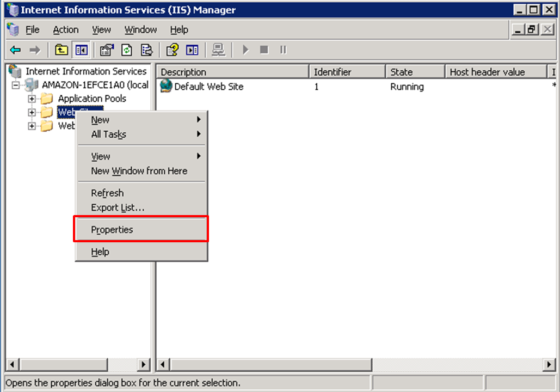This screenshot has width=560, height=392.
Task: Open the File menu
Action: coord(33,29)
